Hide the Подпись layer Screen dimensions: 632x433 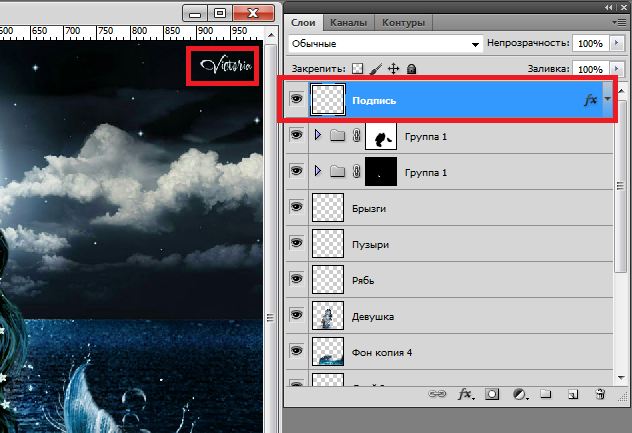coord(297,98)
